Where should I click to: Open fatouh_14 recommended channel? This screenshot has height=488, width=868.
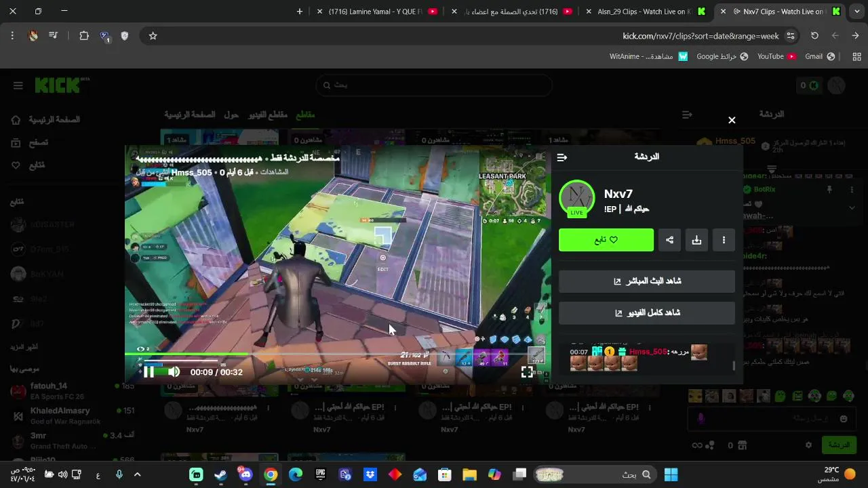(72, 391)
